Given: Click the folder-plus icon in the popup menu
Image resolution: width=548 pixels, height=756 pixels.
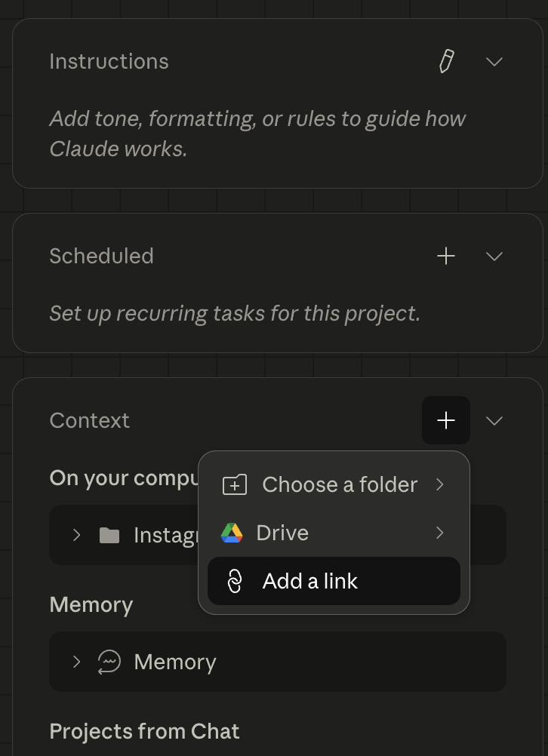Looking at the screenshot, I should coord(235,485).
